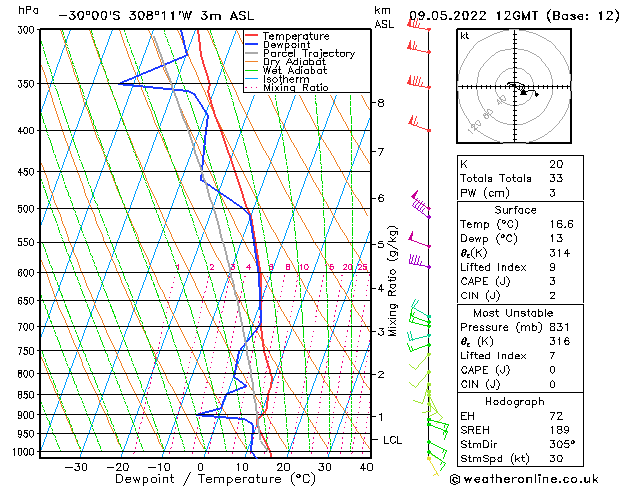629x486 pixels.
Task: Click the SREH value 189
Action: click(x=560, y=430)
